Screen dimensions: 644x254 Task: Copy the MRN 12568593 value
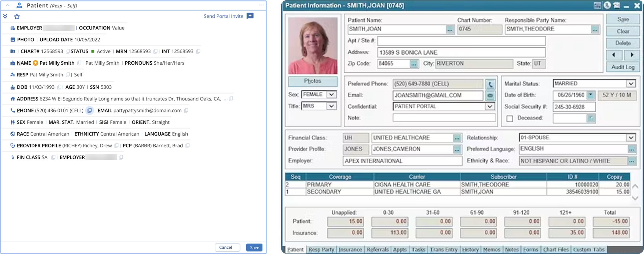155,51
